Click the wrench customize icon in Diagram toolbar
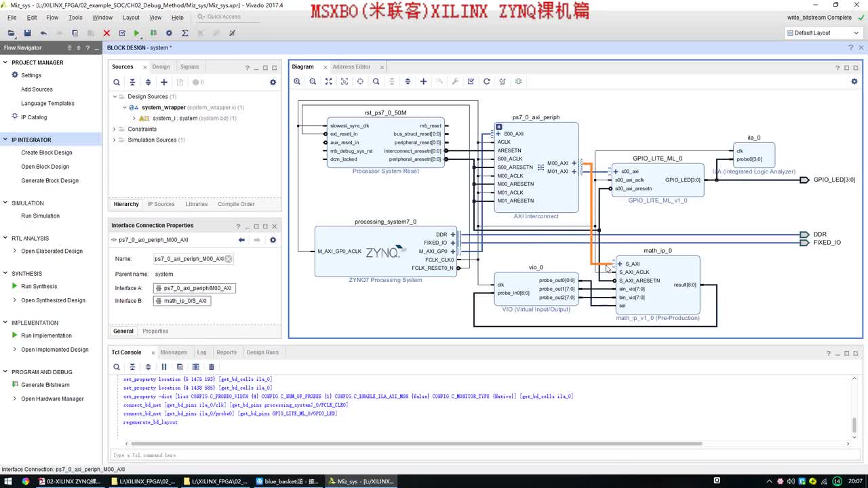Image resolution: width=868 pixels, height=488 pixels. [x=455, y=81]
